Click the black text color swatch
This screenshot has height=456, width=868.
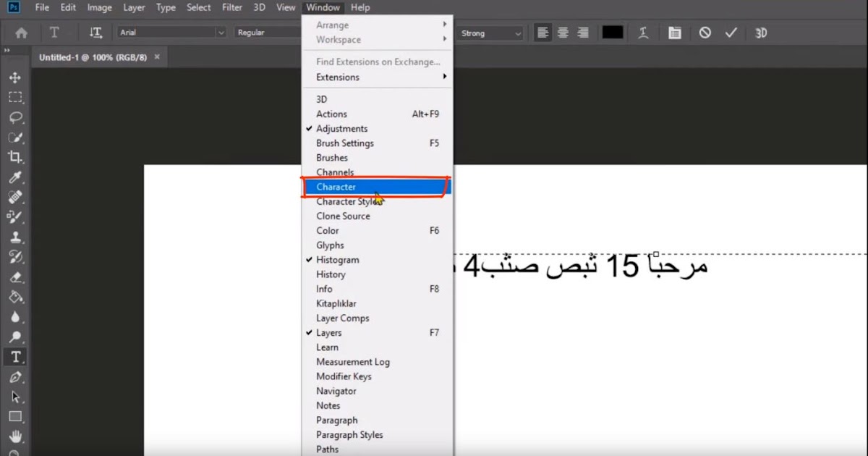[x=613, y=33]
